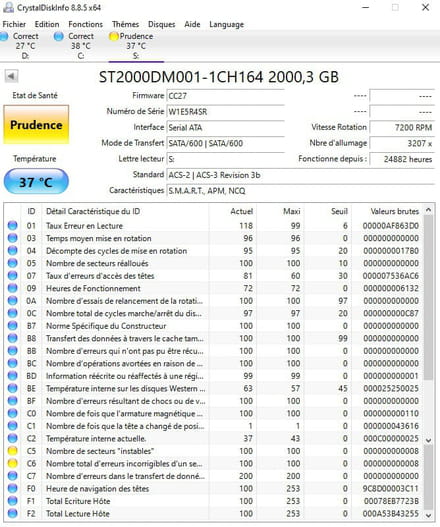
Task: Open the Fonctions menu
Action: [85, 24]
